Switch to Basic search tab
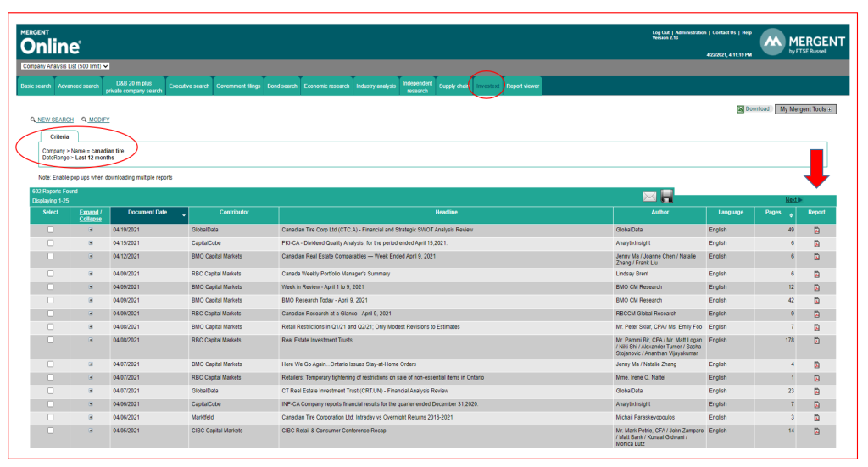 point(36,86)
